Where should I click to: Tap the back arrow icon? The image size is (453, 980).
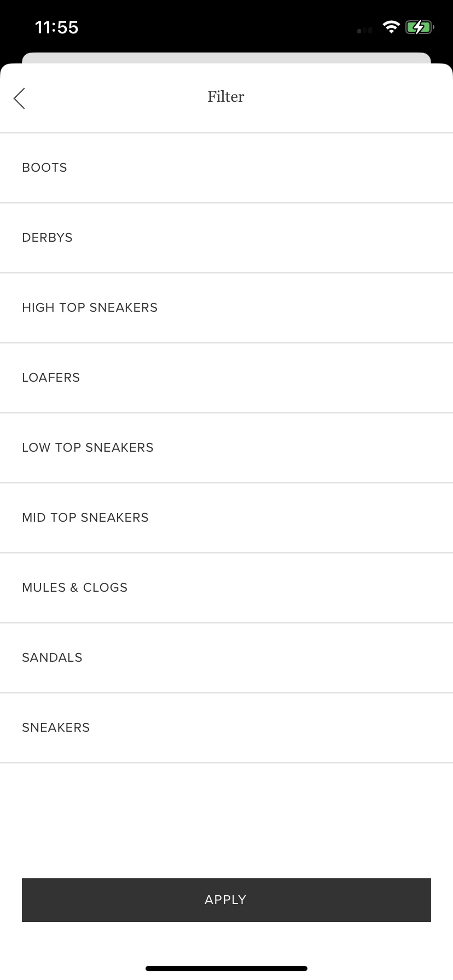[19, 98]
